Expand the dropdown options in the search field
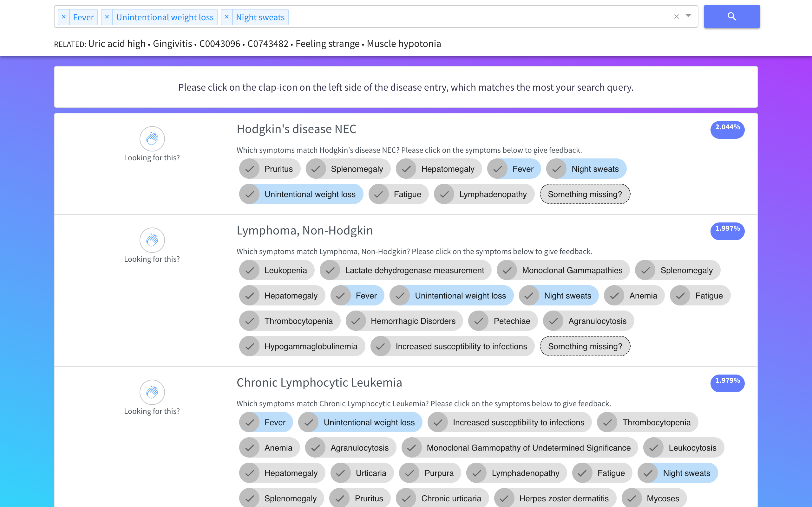The width and height of the screenshot is (812, 507). (688, 16)
